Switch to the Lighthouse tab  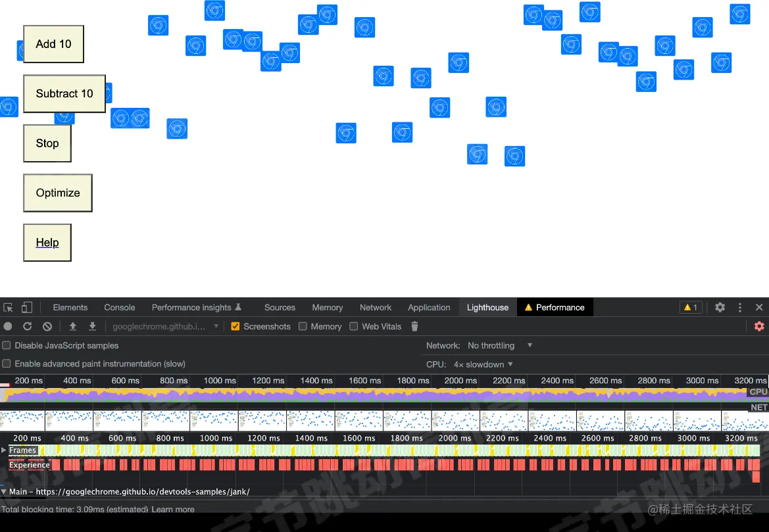[x=487, y=308]
